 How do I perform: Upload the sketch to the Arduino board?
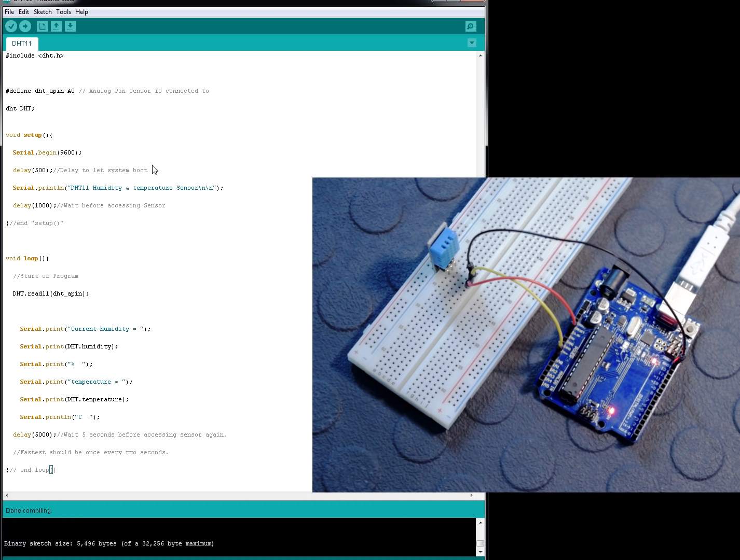pos(25,26)
